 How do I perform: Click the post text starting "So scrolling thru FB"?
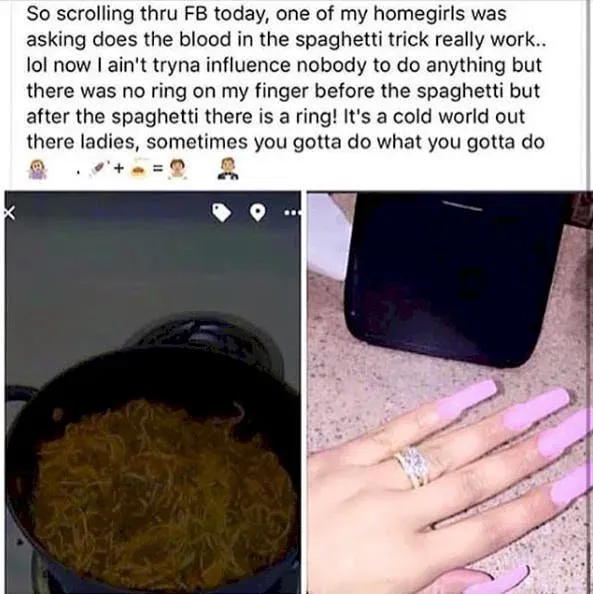286,78
